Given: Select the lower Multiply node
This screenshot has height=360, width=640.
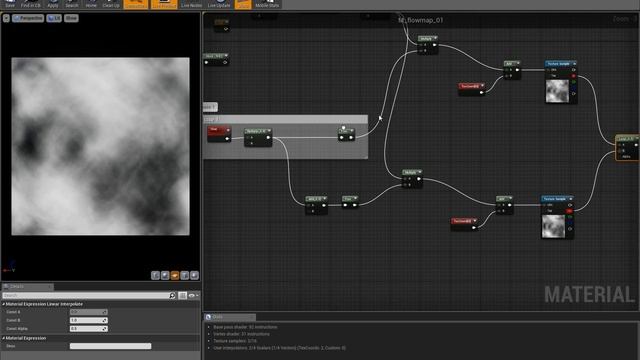Looking at the screenshot, I should pyautogui.click(x=412, y=178).
